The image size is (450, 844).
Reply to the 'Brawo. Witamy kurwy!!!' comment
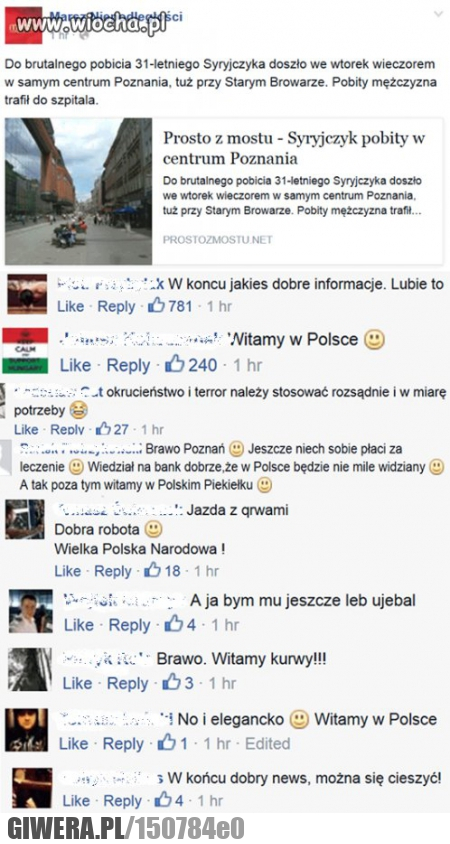[128, 683]
